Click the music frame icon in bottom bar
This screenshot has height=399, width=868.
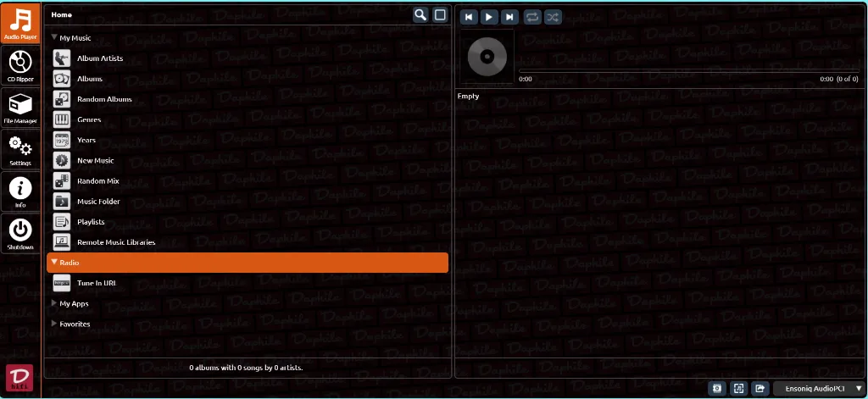tap(738, 389)
